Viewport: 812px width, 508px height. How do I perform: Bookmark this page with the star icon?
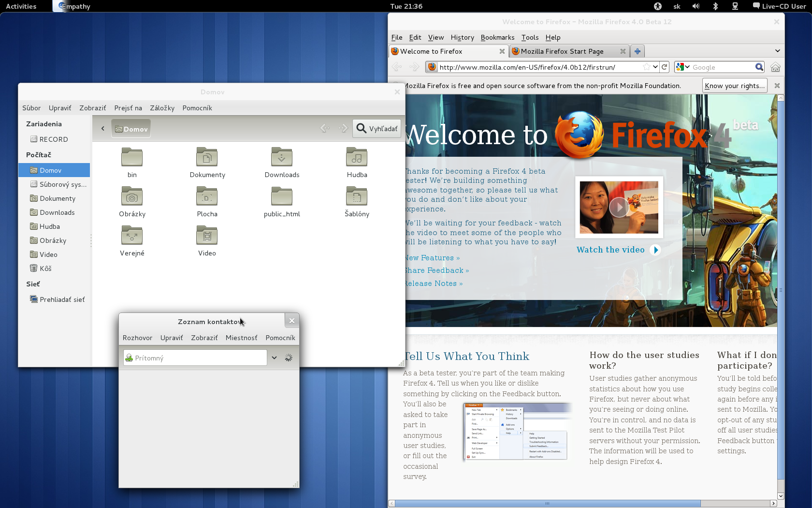[x=647, y=67]
